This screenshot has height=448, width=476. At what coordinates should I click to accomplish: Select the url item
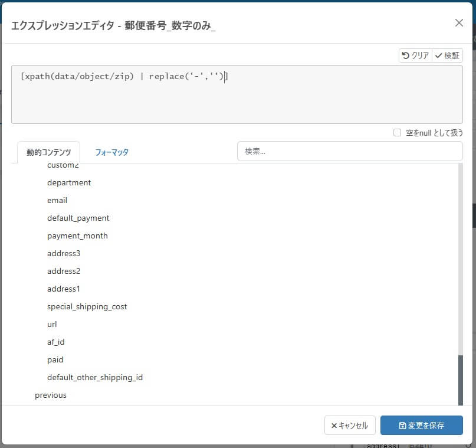tap(52, 324)
